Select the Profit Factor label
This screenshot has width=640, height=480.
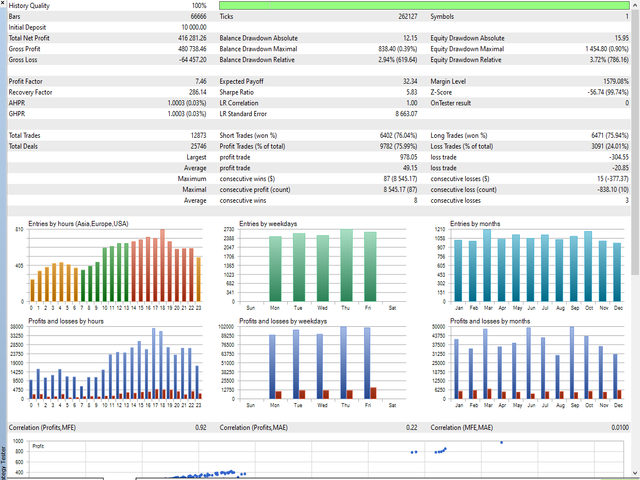click(x=28, y=80)
